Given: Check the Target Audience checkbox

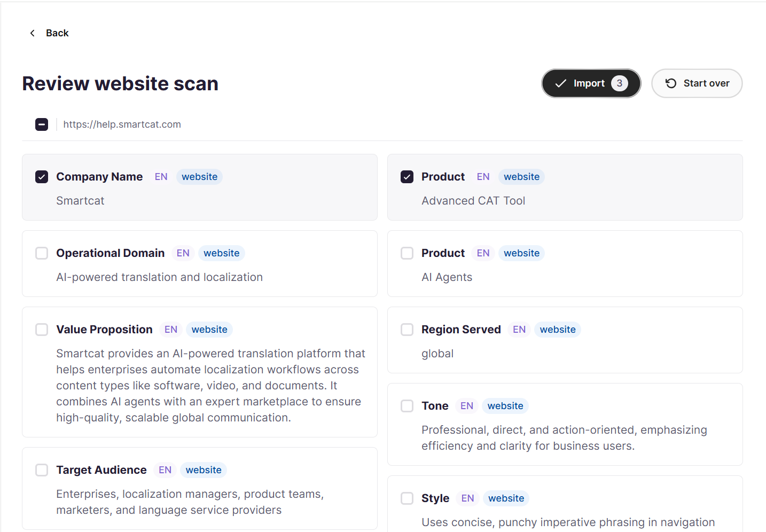Looking at the screenshot, I should (x=42, y=470).
